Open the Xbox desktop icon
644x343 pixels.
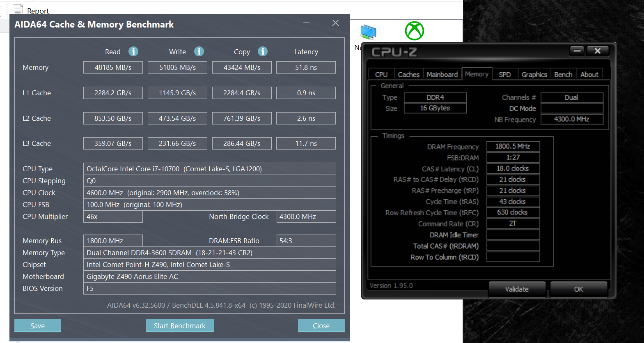(415, 31)
